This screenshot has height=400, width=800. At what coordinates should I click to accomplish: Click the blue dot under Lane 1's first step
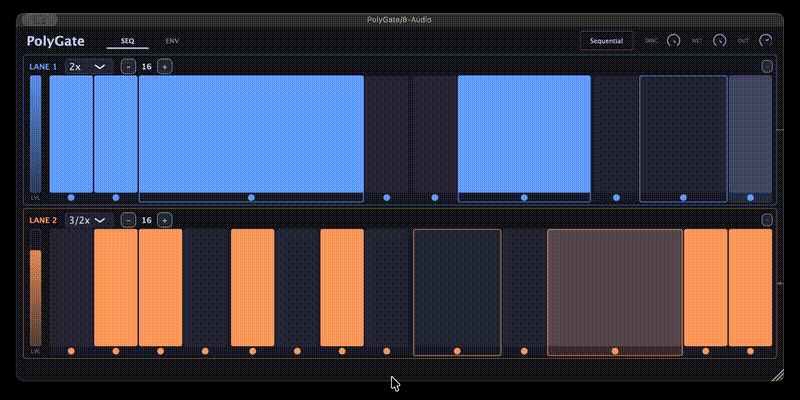[x=71, y=197]
